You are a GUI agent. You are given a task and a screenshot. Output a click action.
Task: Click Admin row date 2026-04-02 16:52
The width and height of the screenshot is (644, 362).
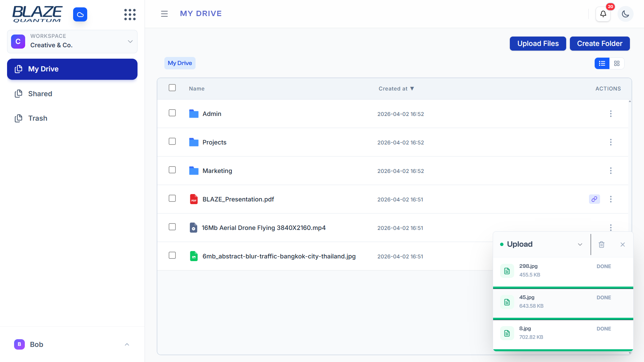click(400, 114)
